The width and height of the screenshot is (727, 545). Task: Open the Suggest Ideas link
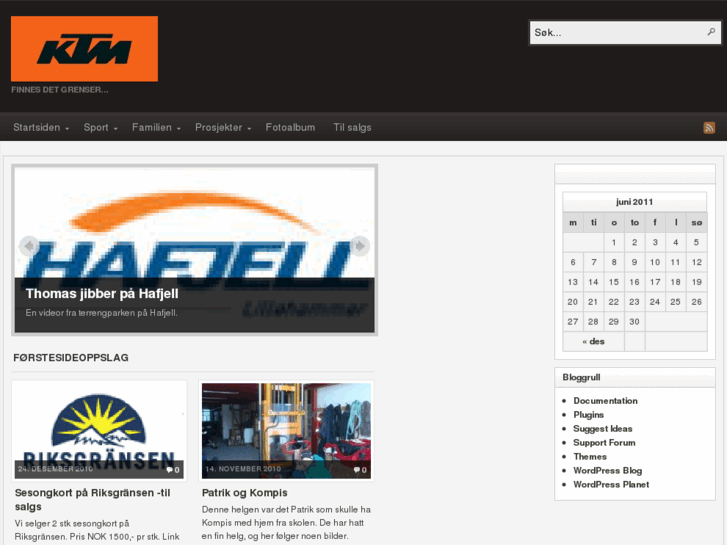603,429
